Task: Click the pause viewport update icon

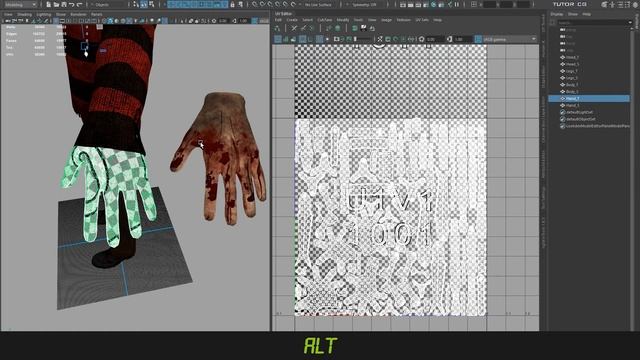Action: [457, 4]
